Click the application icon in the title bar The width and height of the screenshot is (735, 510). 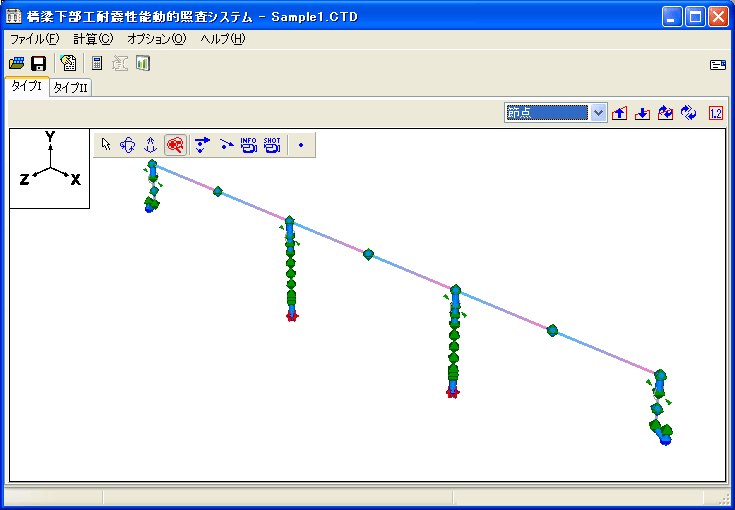(15, 17)
